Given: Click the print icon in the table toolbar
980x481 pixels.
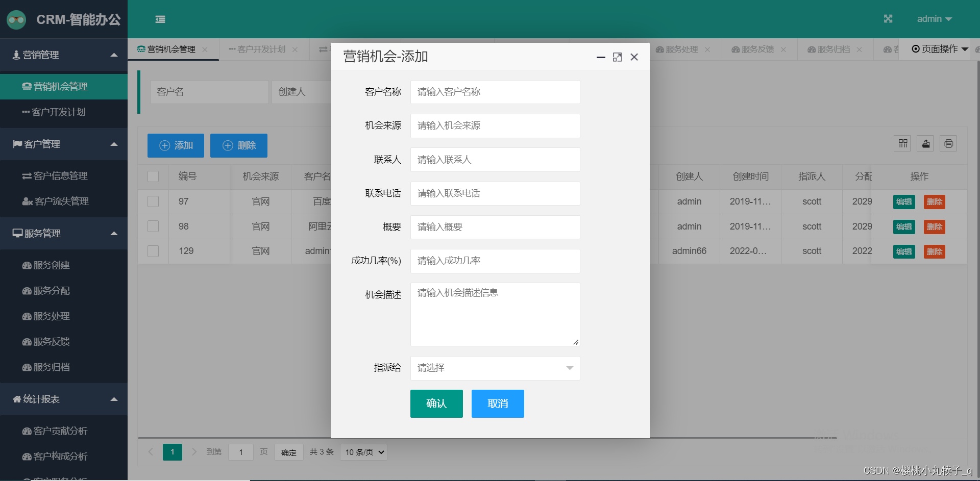Looking at the screenshot, I should pos(948,143).
